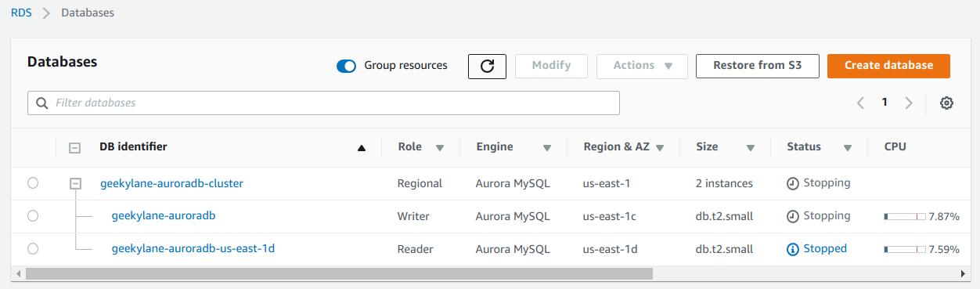Toggle Group resources switch

[x=346, y=66]
